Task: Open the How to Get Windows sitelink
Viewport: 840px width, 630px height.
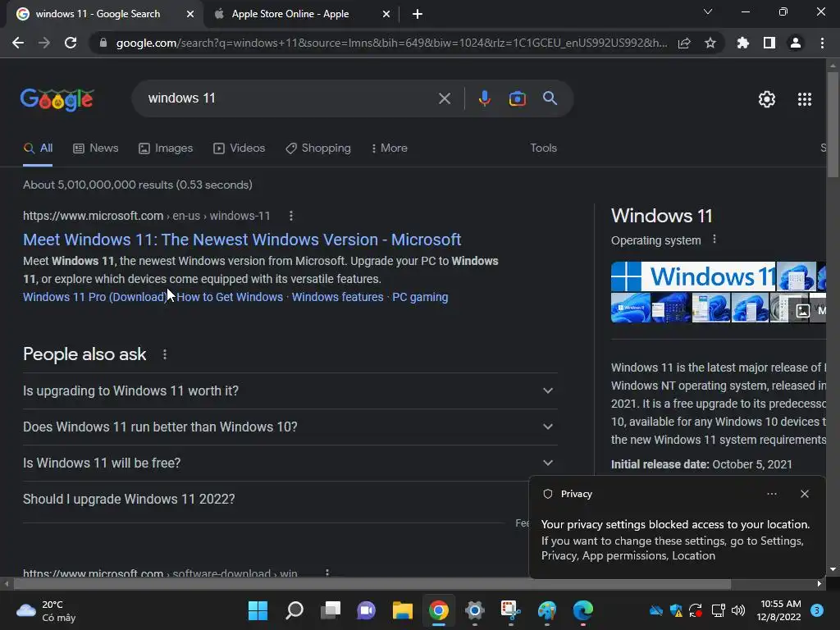Action: pos(230,297)
